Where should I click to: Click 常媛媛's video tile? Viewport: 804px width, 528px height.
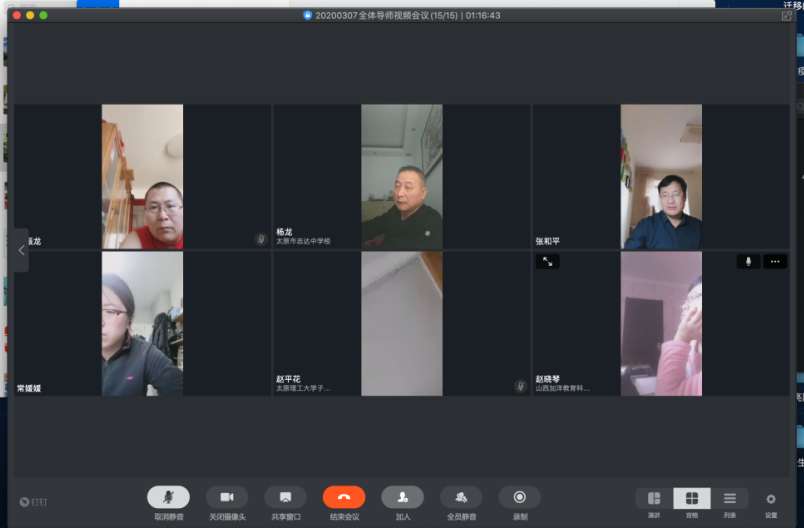pos(142,323)
